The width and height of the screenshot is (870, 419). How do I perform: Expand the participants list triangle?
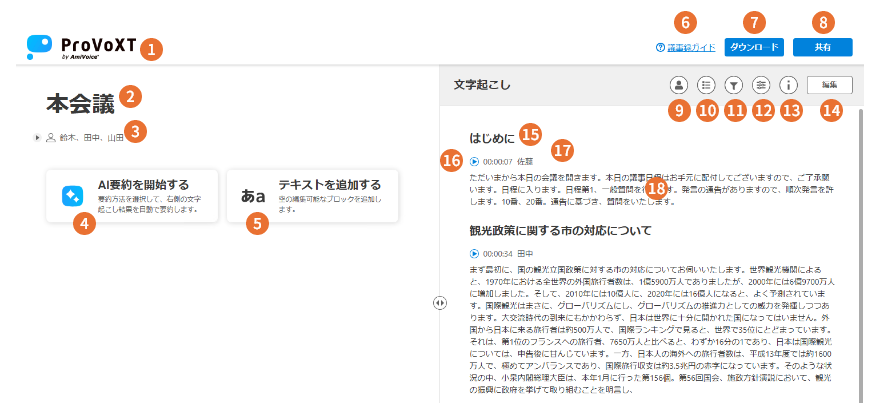pos(37,137)
